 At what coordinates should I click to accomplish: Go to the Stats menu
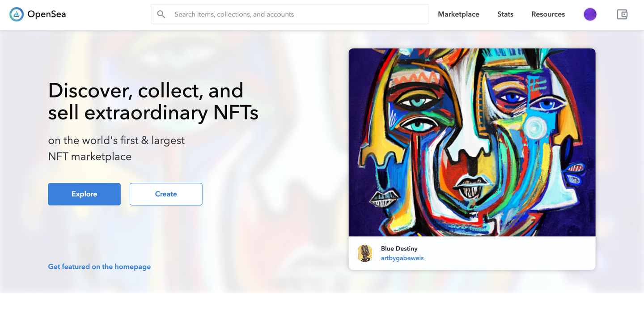tap(505, 14)
